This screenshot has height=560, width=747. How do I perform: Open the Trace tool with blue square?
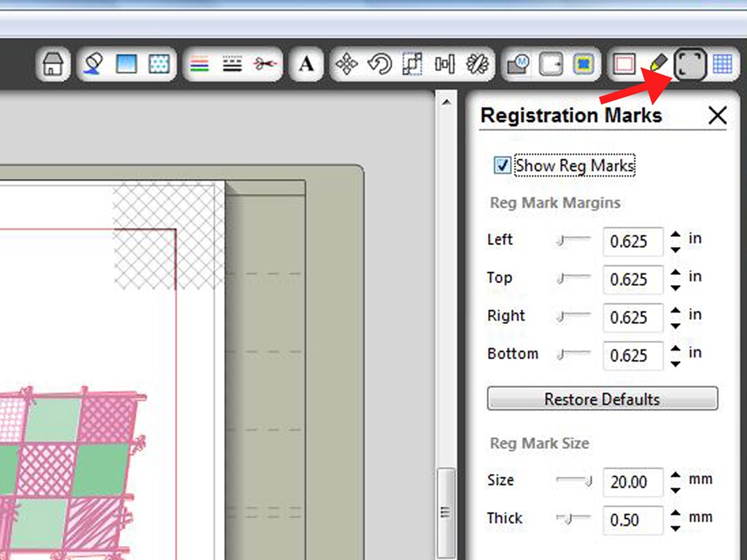click(583, 64)
